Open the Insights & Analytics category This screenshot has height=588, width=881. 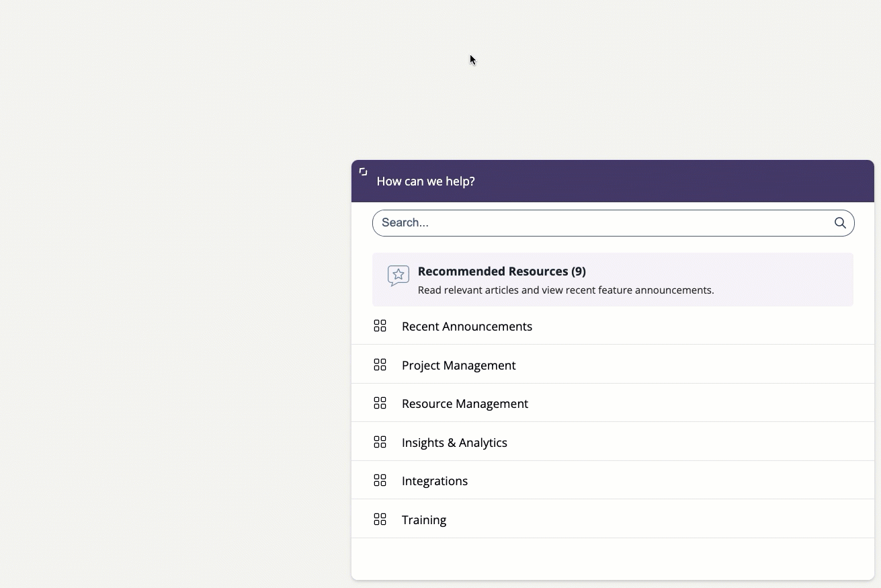tap(613, 442)
